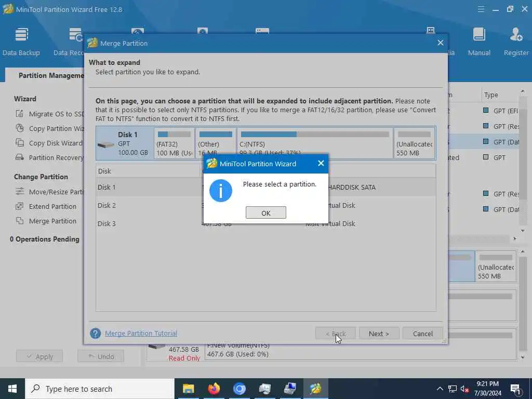
Task: Click the disabled Back button
Action: (x=335, y=334)
